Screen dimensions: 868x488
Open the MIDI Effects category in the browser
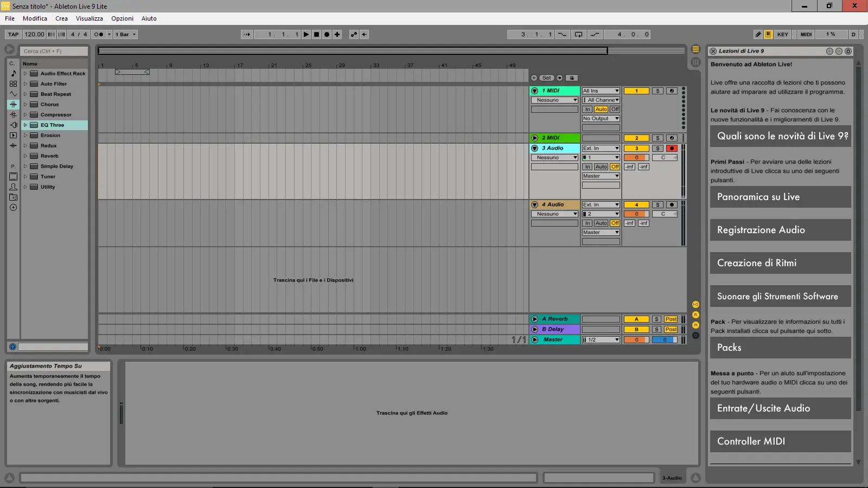pos(14,114)
